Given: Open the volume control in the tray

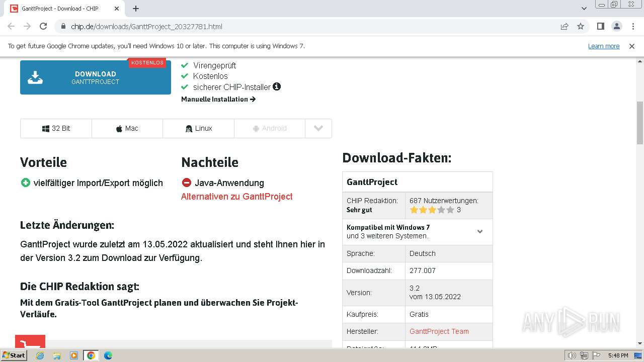Looking at the screenshot, I should point(572,355).
